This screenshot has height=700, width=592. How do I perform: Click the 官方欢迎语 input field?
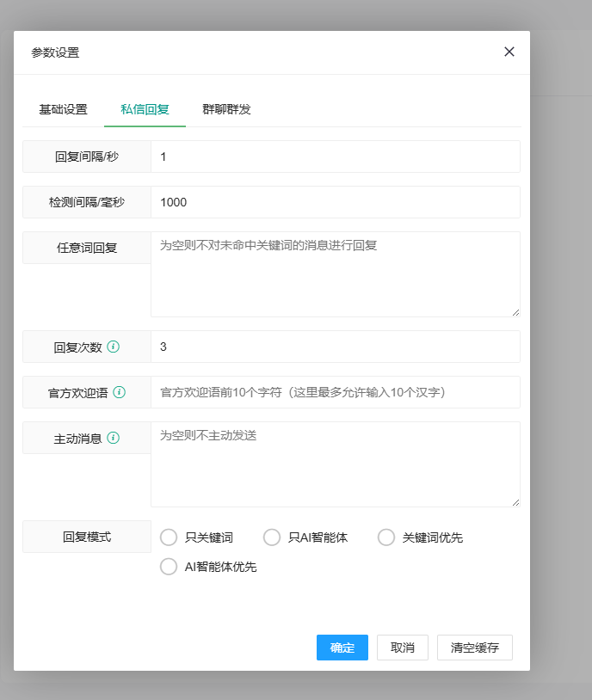(335, 392)
